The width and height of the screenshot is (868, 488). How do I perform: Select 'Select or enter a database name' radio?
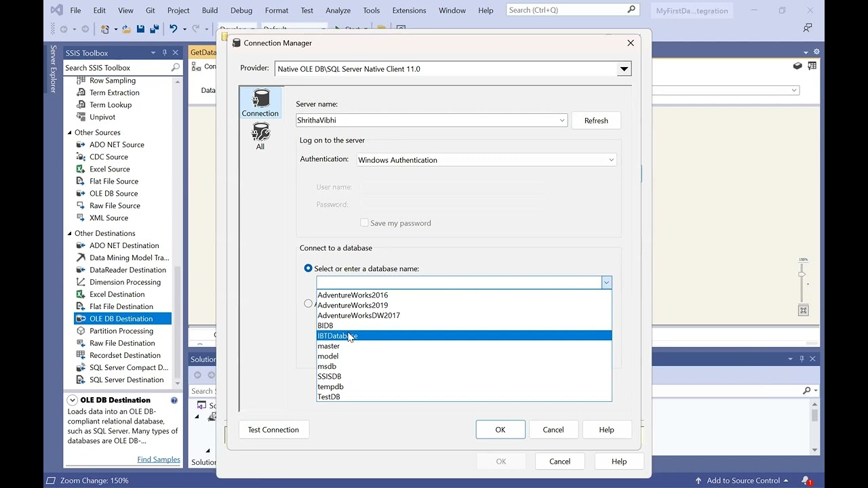[309, 269]
